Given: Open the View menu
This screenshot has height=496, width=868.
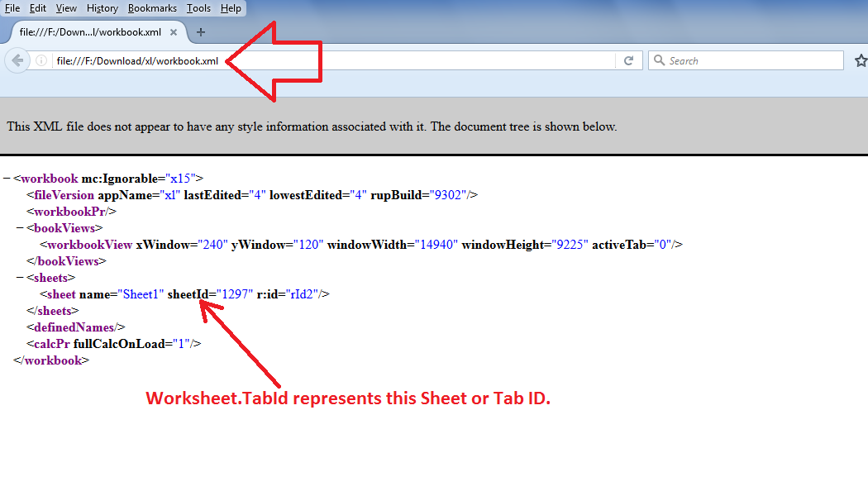Looking at the screenshot, I should [65, 7].
